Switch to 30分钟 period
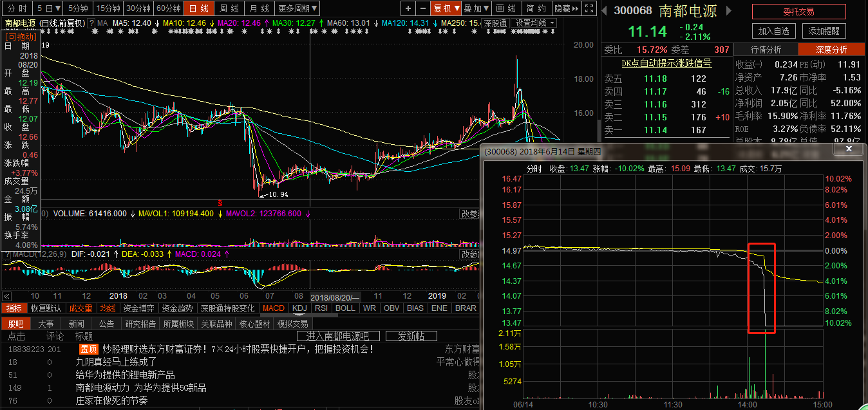Viewport: 868px width, 410px height. [x=138, y=8]
